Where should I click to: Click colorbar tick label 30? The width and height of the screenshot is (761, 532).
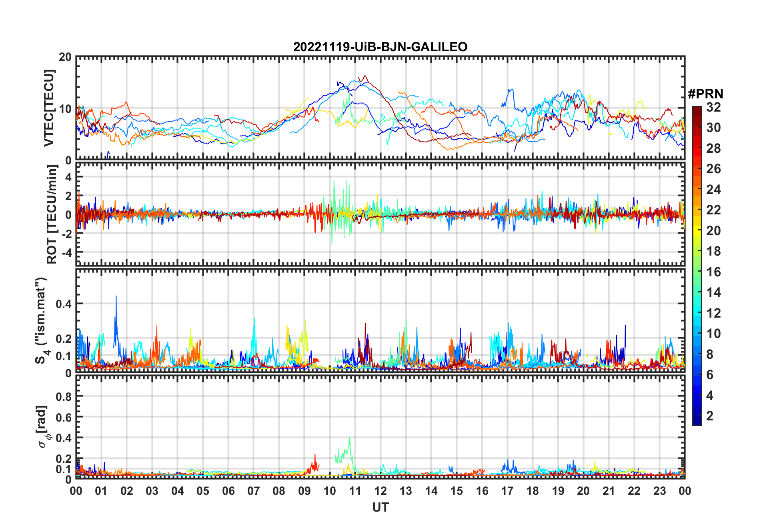click(x=713, y=128)
